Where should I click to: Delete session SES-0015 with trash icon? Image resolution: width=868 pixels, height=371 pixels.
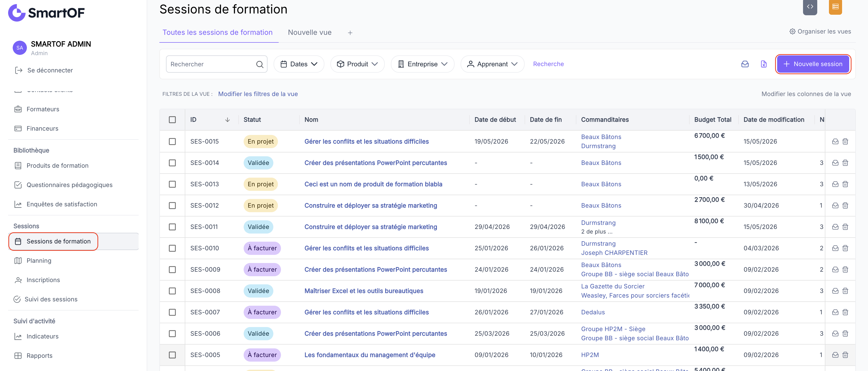[845, 141]
